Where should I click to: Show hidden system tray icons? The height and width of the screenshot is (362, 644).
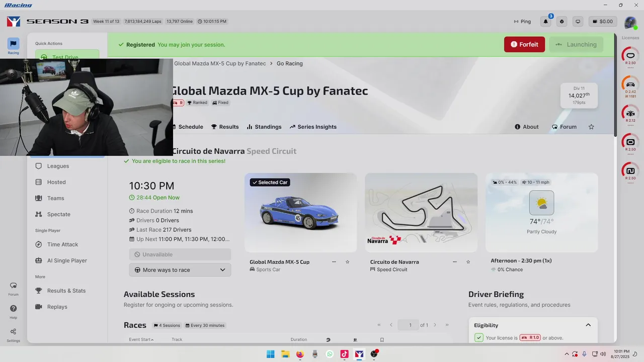pyautogui.click(x=567, y=354)
